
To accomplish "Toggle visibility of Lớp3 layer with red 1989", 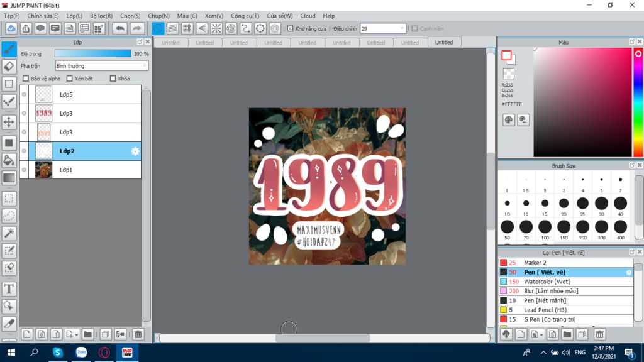I will (25, 113).
